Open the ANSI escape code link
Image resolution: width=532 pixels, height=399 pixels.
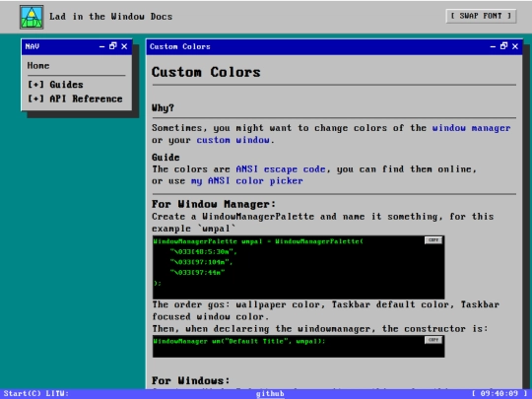pyautogui.click(x=281, y=169)
